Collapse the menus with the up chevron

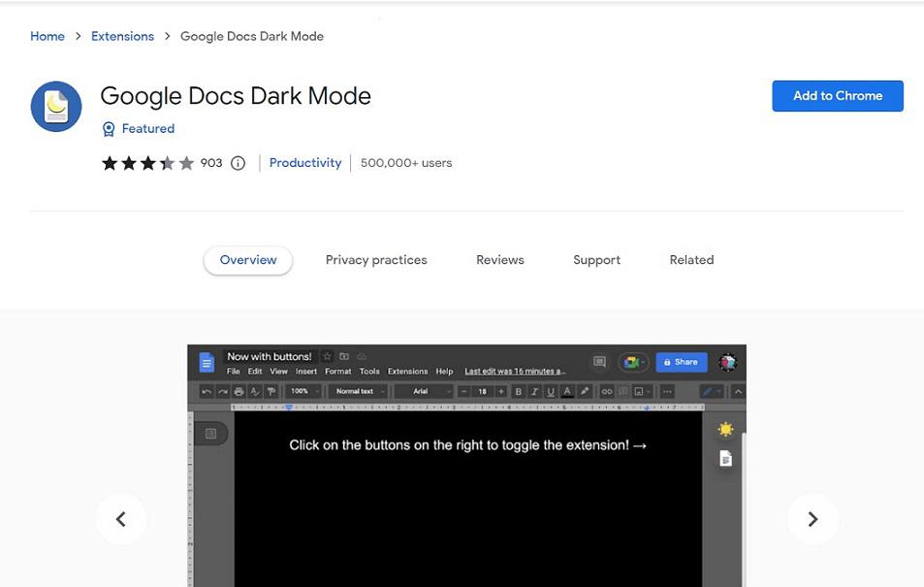click(x=738, y=391)
